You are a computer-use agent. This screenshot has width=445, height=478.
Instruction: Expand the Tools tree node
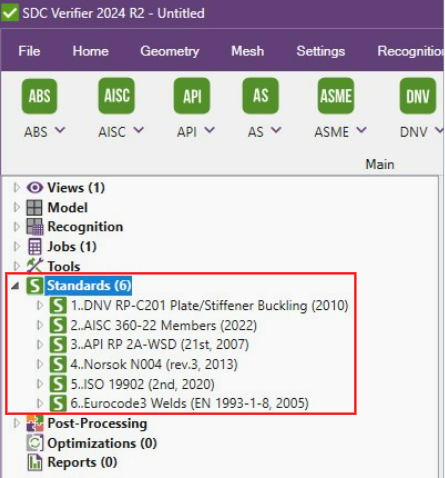click(17, 266)
